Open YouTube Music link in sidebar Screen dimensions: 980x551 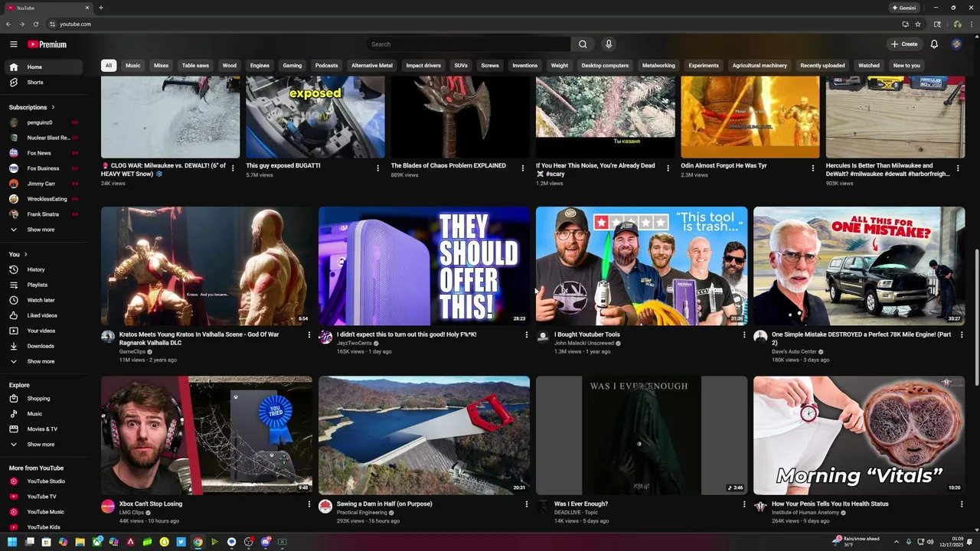45,512
